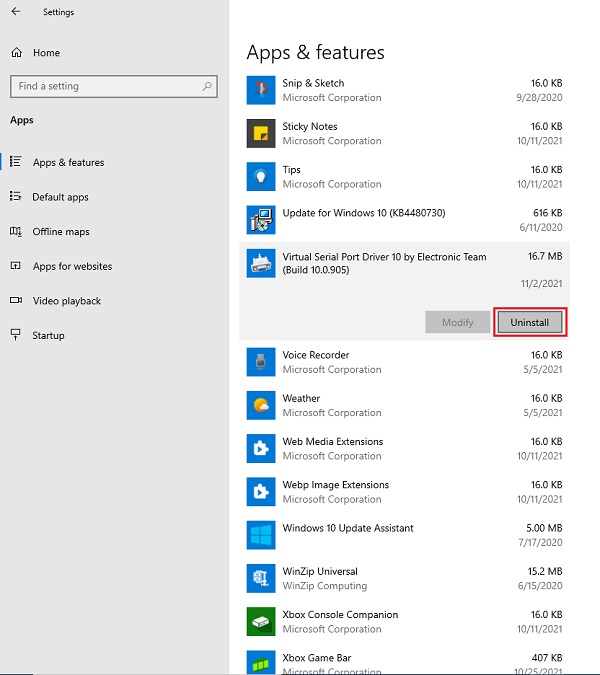The width and height of the screenshot is (600, 675).
Task: Click the Apps & features page heading
Action: [315, 53]
